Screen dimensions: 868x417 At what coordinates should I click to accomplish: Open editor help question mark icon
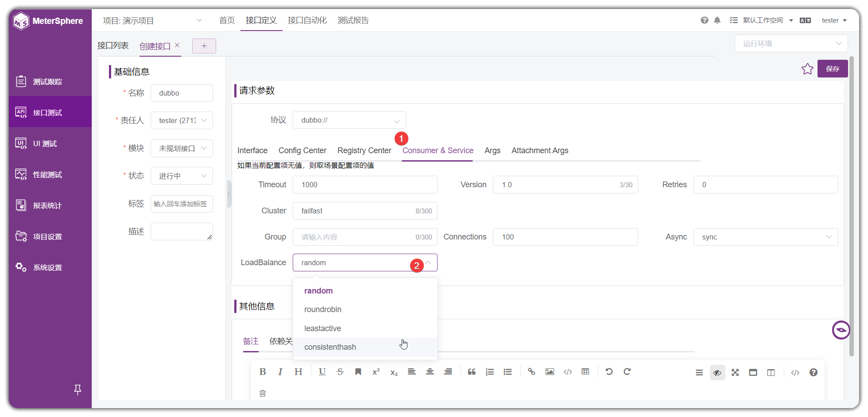(x=814, y=373)
